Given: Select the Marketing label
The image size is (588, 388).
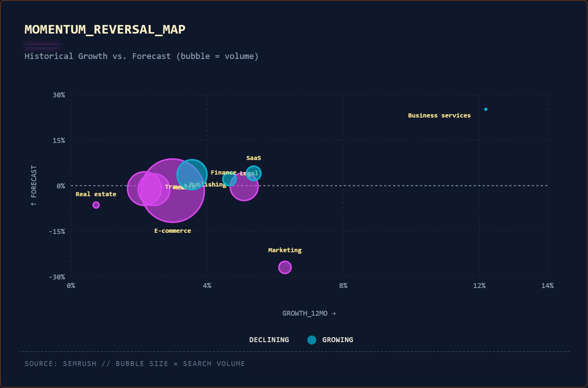Looking at the screenshot, I should (285, 250).
